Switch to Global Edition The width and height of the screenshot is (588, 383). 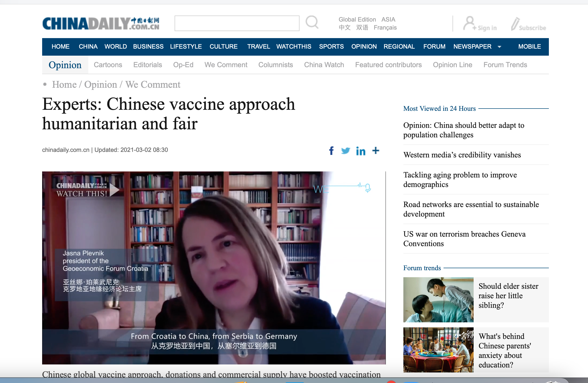(x=357, y=20)
